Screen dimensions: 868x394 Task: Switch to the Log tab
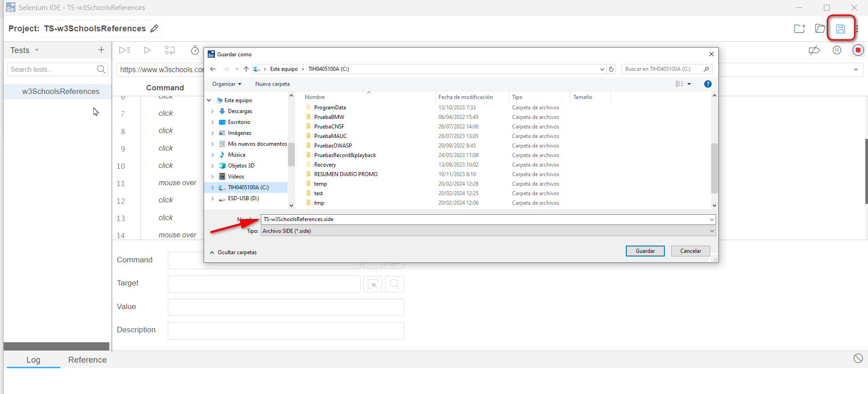pos(33,360)
